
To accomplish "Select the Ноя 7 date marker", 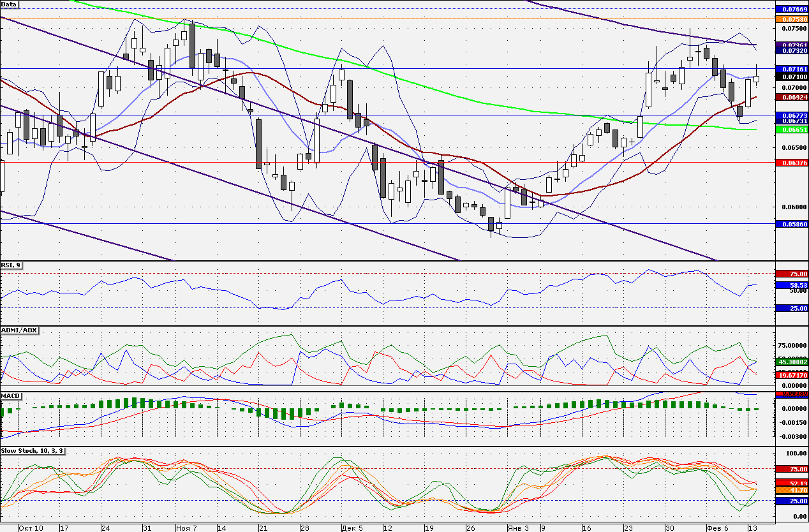I will [187, 528].
